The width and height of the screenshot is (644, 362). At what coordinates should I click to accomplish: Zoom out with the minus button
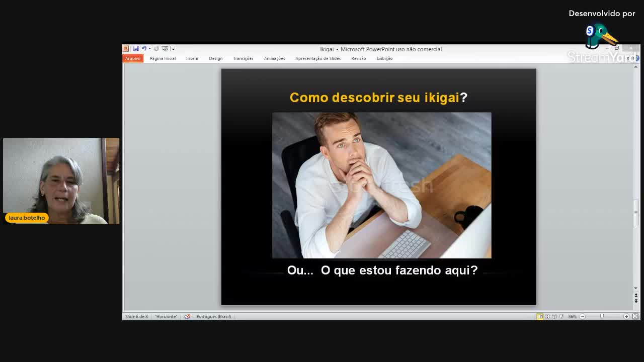(582, 316)
